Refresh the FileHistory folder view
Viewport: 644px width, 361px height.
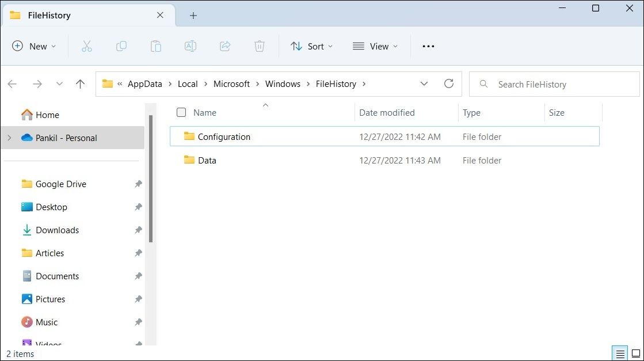pos(449,84)
